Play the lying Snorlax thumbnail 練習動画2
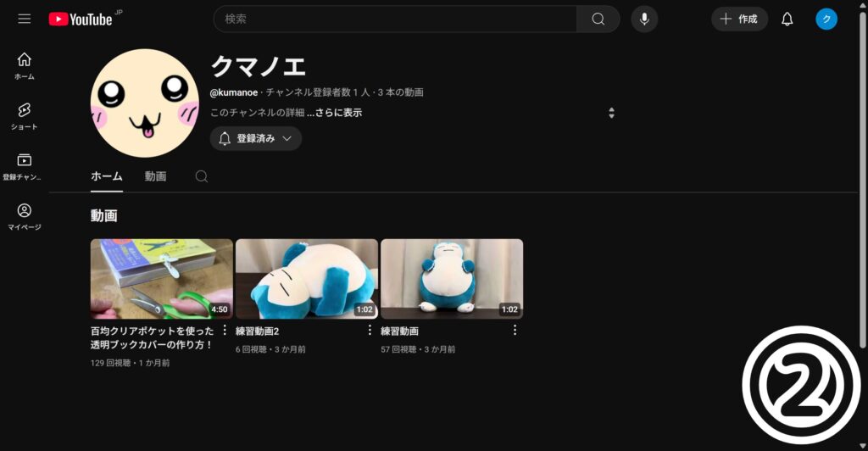868x451 pixels. [x=307, y=279]
